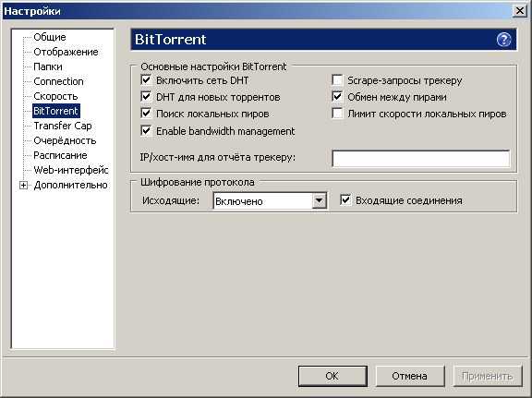Image resolution: width=532 pixels, height=398 pixels.
Task: Disable Enable bandwidth management option
Action: (146, 130)
